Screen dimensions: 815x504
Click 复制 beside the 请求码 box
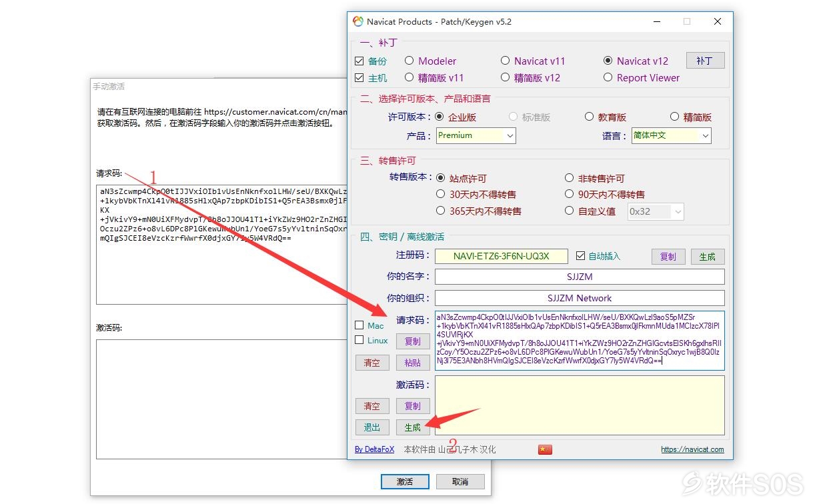click(413, 341)
